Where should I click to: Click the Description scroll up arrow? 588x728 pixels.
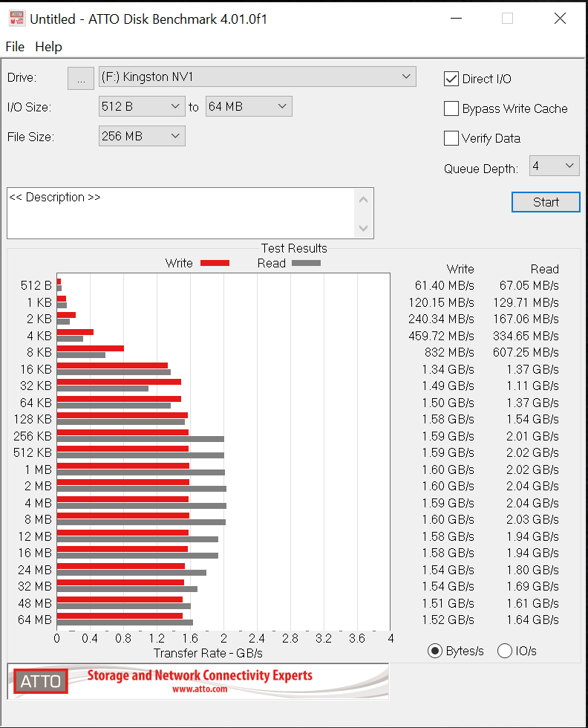click(363, 200)
